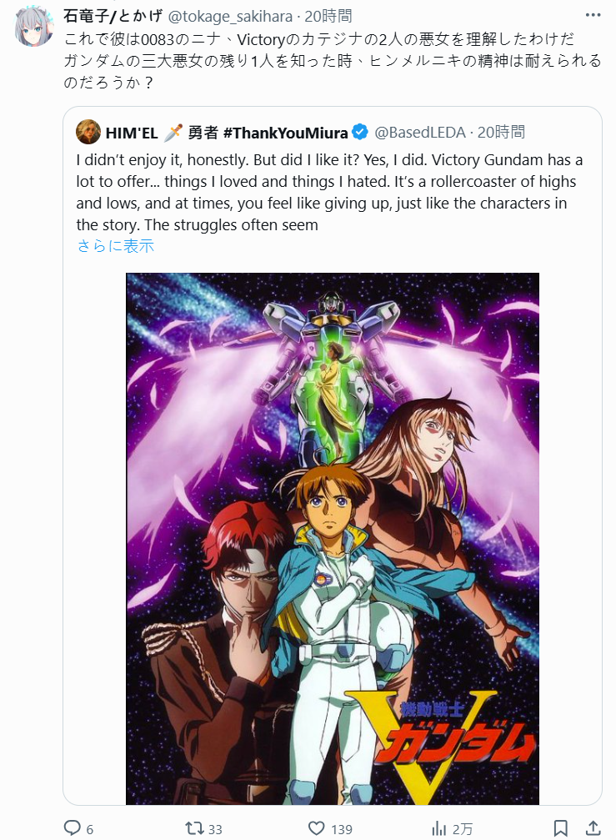Image resolution: width=616 pixels, height=840 pixels.
Task: Open the @tokage_sakihara handle link
Action: point(230,17)
